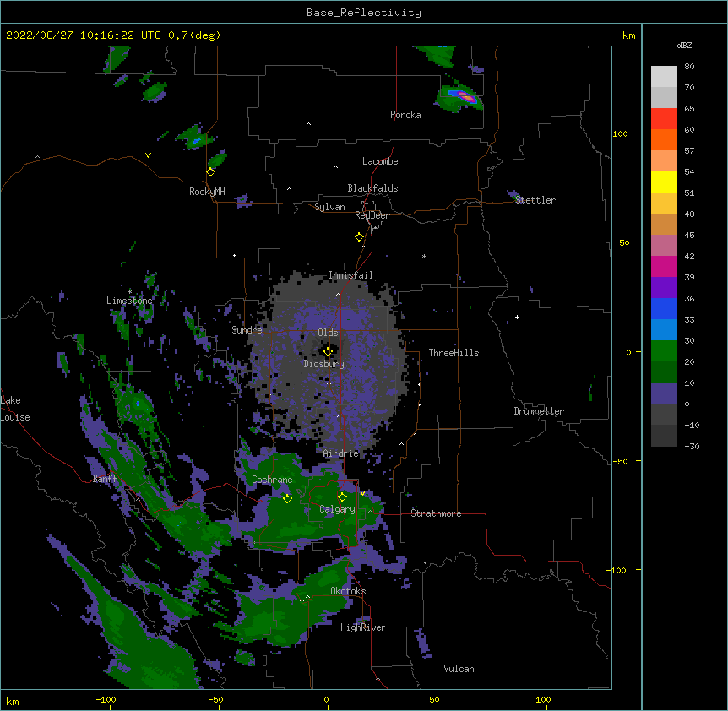Click the Banff label
Screen dimensions: 728x711
[x=105, y=479]
